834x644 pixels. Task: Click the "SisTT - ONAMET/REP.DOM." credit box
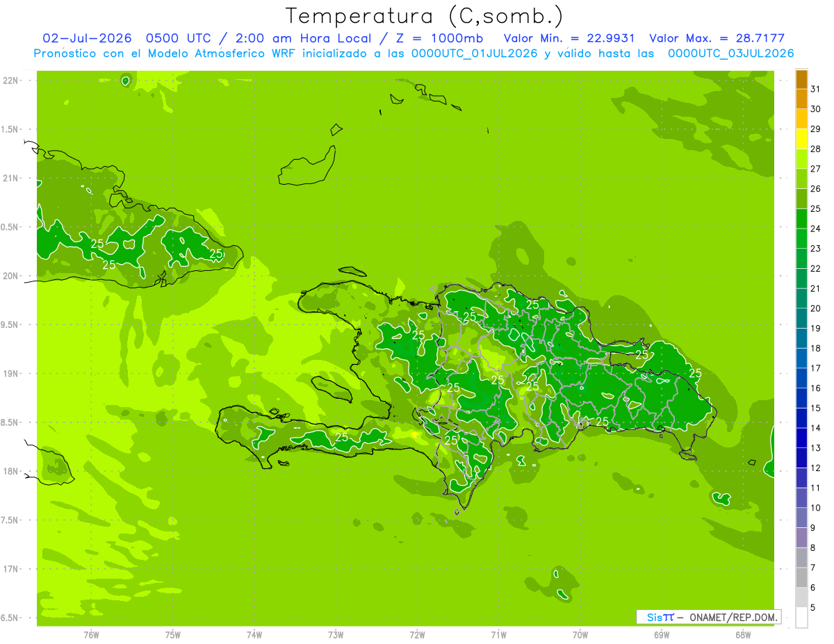(708, 616)
